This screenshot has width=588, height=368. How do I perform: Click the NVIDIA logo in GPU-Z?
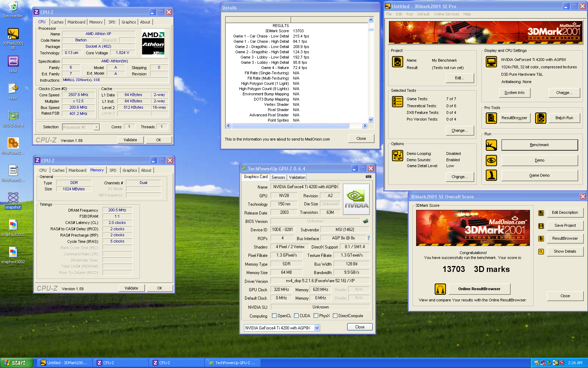pyautogui.click(x=356, y=199)
